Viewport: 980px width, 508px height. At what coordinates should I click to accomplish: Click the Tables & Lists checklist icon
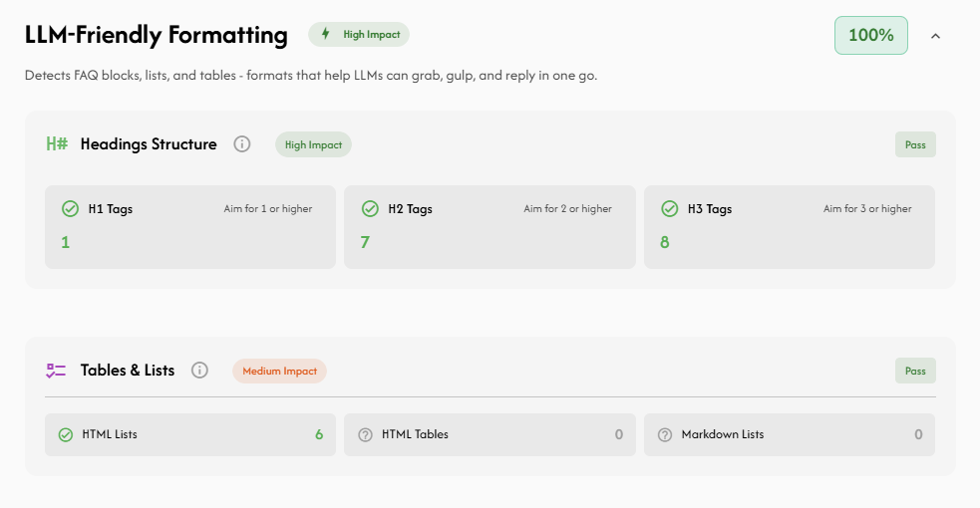56,371
